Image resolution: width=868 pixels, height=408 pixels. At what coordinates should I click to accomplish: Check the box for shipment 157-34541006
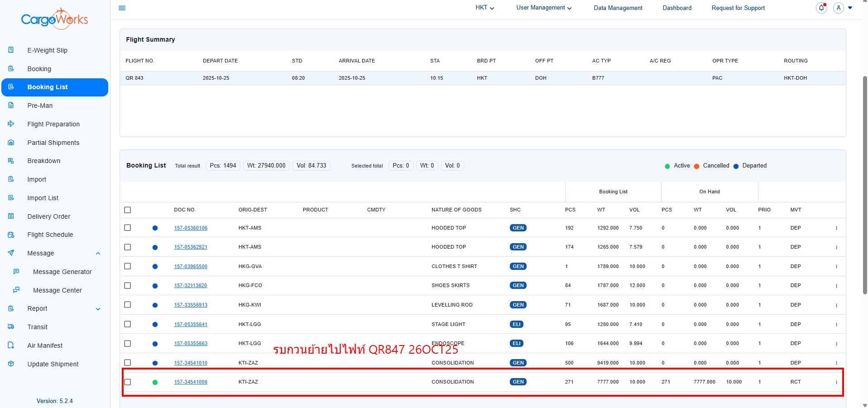pos(128,382)
